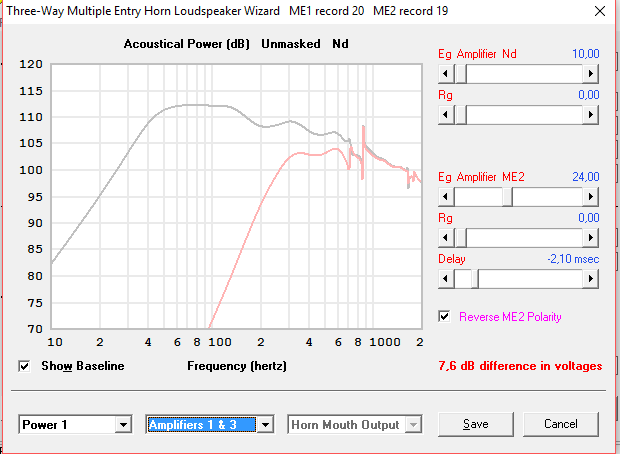Click the Acoustical Power (dB) chart title

[x=187, y=44]
